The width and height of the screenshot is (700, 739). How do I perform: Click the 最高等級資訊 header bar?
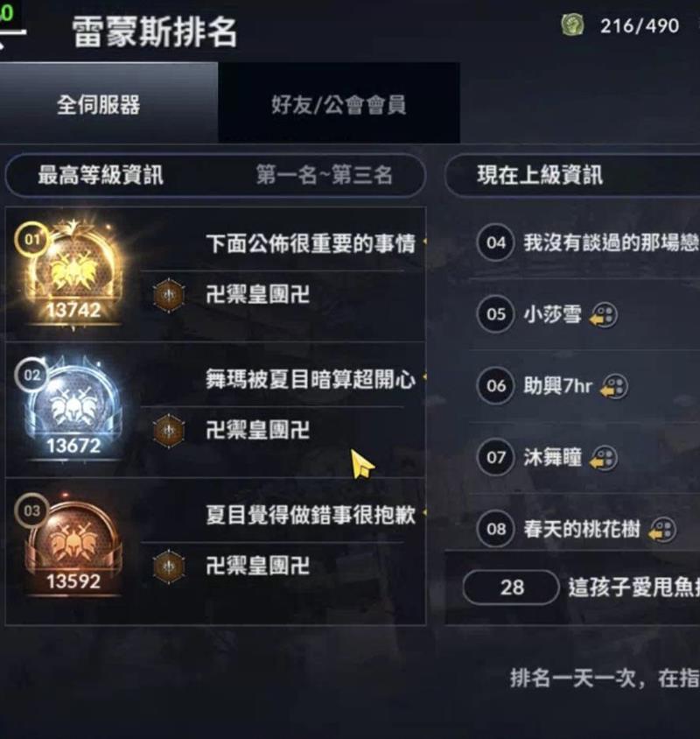point(216,175)
